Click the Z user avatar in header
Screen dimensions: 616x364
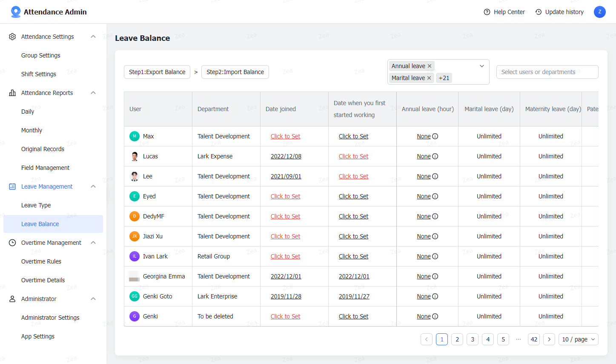[x=599, y=12]
